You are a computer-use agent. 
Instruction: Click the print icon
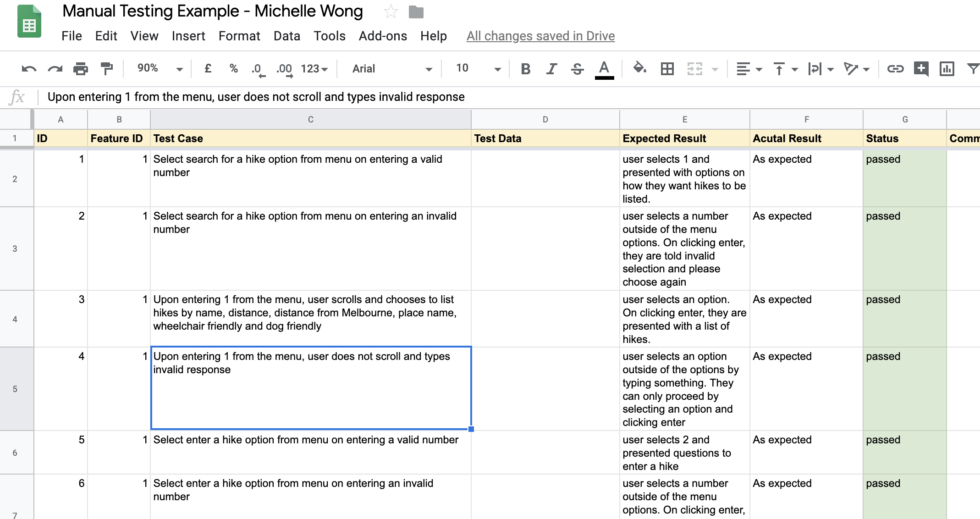[81, 69]
